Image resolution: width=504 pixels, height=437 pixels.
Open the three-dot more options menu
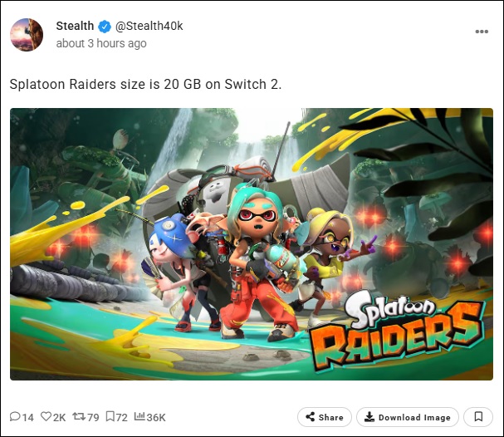(x=482, y=32)
